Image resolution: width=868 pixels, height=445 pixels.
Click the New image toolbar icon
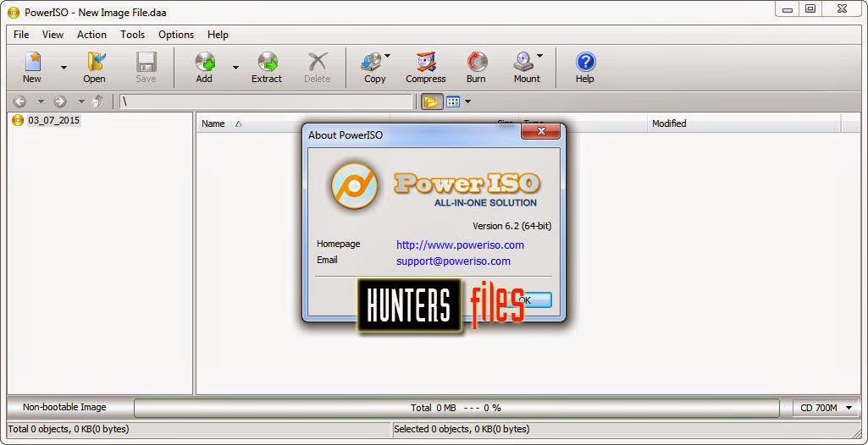(x=31, y=67)
